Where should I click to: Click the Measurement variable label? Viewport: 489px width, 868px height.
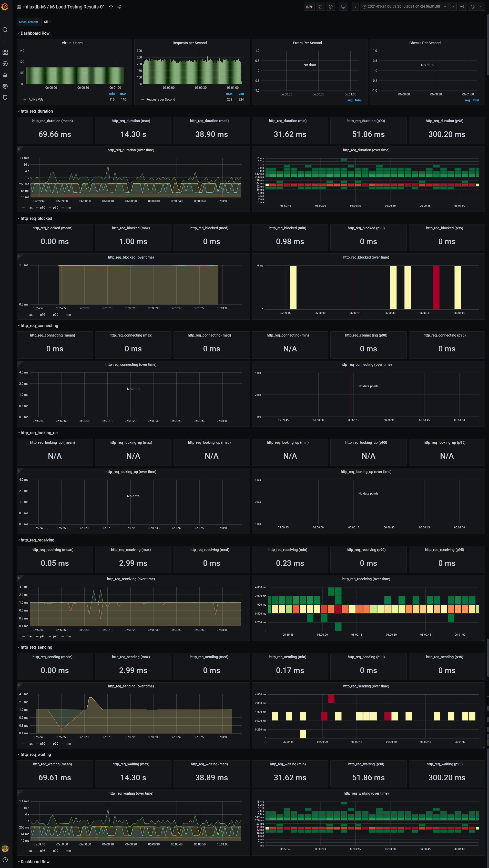point(28,22)
